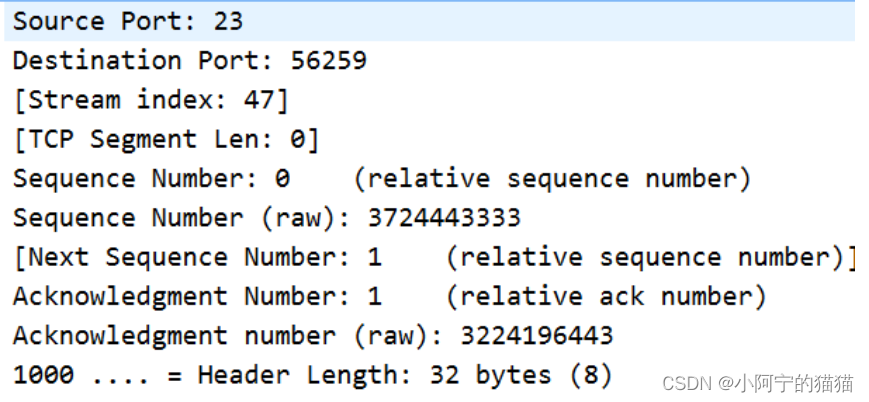The height and width of the screenshot is (402, 869).
Task: Select relative Acknowledgment Number: 1 row
Action: pos(430,297)
